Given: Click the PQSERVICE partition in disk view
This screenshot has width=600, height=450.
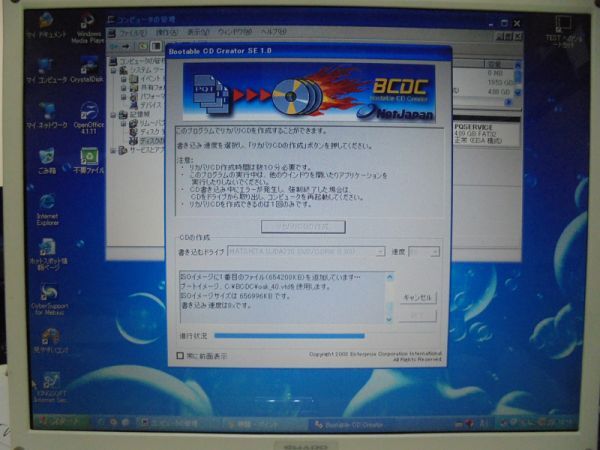Looking at the screenshot, I should (486, 134).
